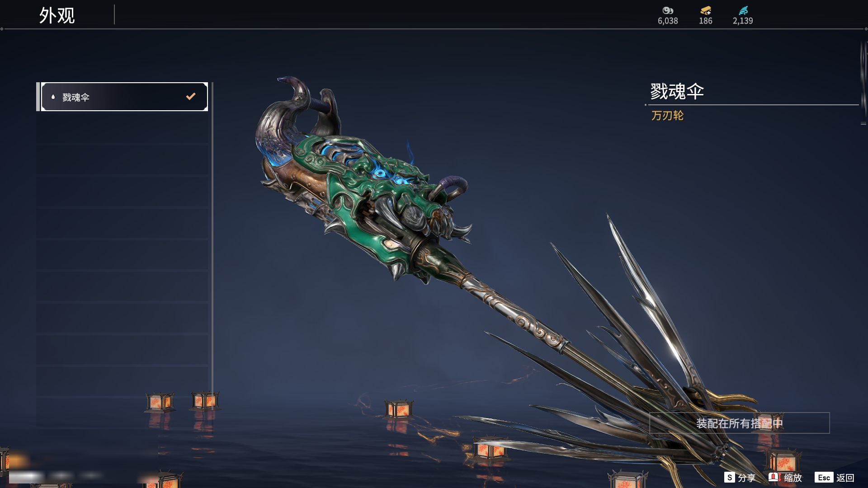This screenshot has height=488, width=868.
Task: Click the mouse-scroll zoom icon
Action: coord(774,477)
